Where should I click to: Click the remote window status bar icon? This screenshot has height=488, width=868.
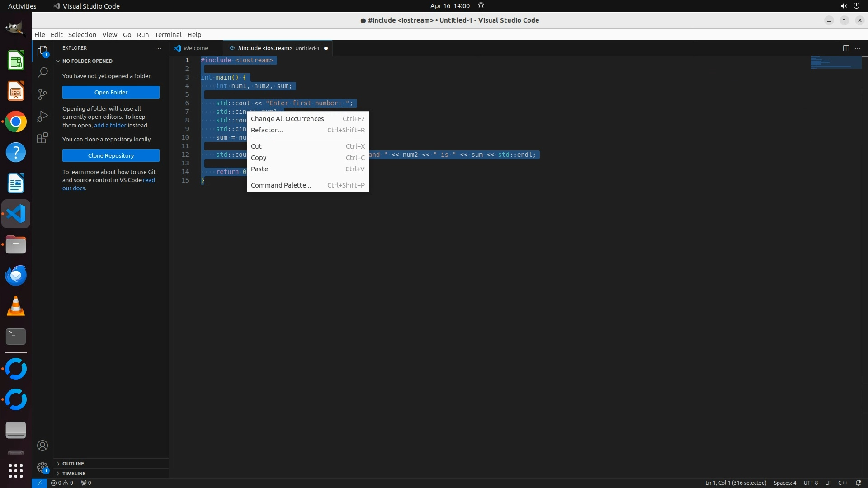(x=39, y=483)
